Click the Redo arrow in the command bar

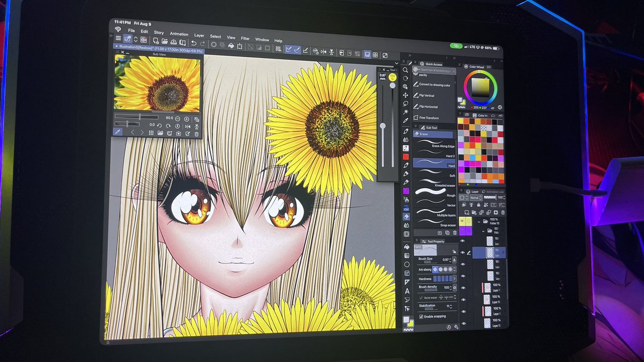point(202,43)
